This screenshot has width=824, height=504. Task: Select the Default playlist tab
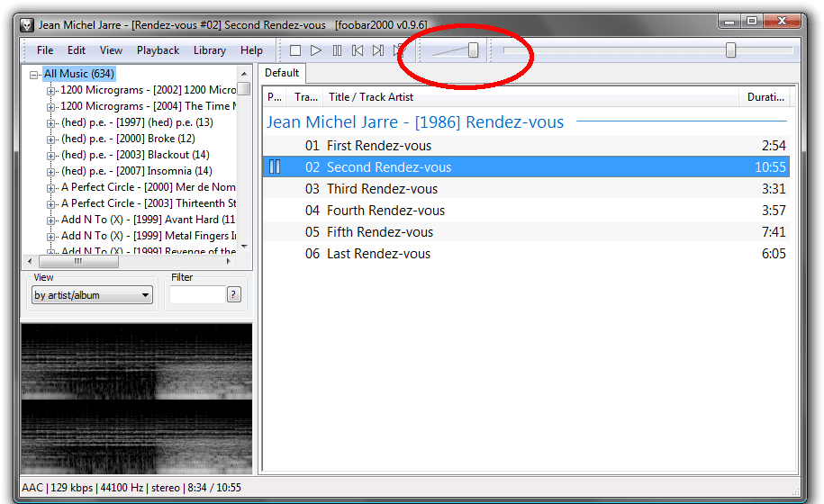pos(282,73)
